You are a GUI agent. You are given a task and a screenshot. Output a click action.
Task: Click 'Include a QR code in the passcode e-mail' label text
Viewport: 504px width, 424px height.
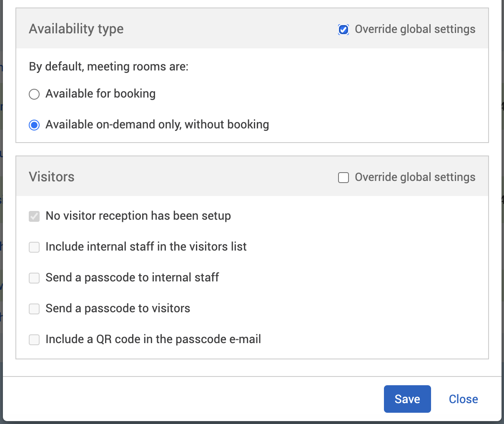click(153, 339)
